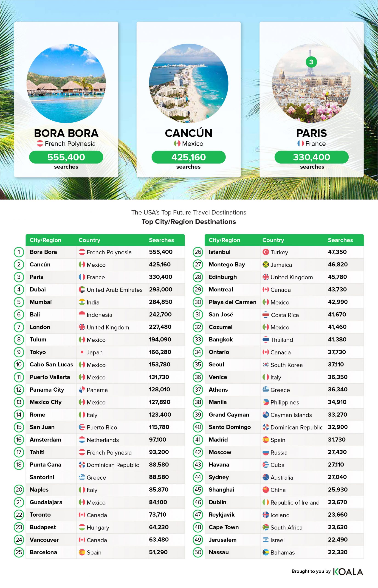Click the Bahamas flag icon next to Nassau

pyautogui.click(x=265, y=552)
